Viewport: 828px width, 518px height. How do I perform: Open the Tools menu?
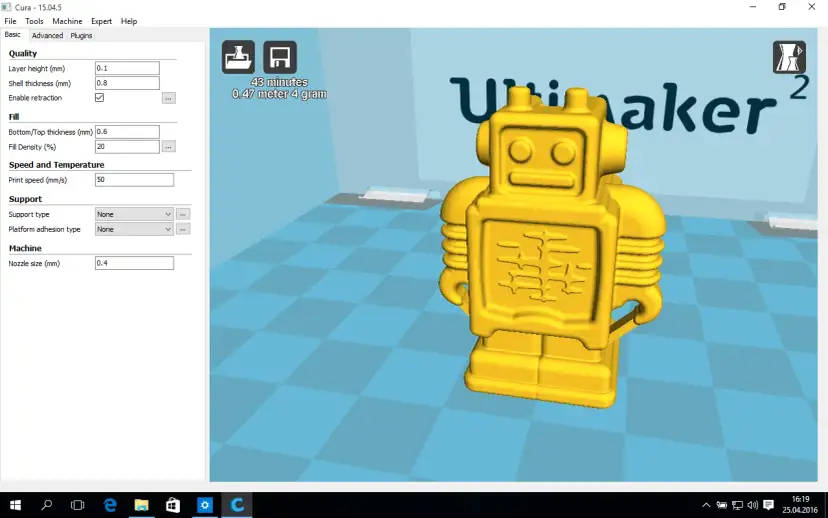(34, 21)
